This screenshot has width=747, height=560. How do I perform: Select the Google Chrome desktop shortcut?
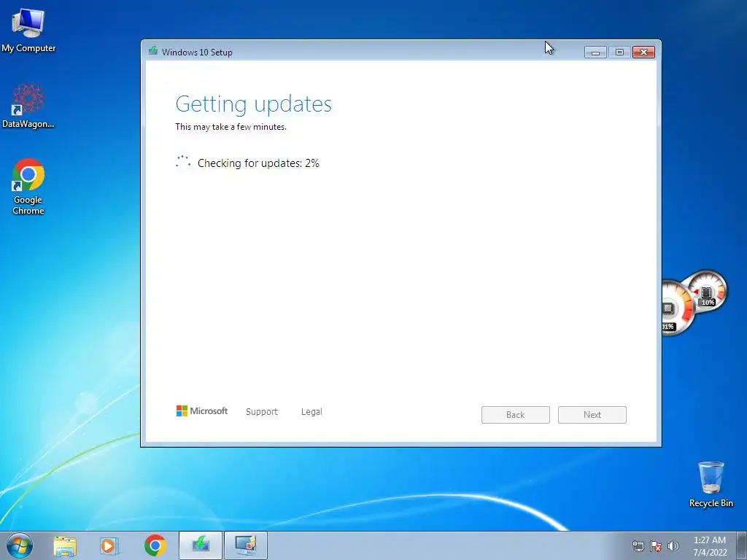pyautogui.click(x=28, y=187)
